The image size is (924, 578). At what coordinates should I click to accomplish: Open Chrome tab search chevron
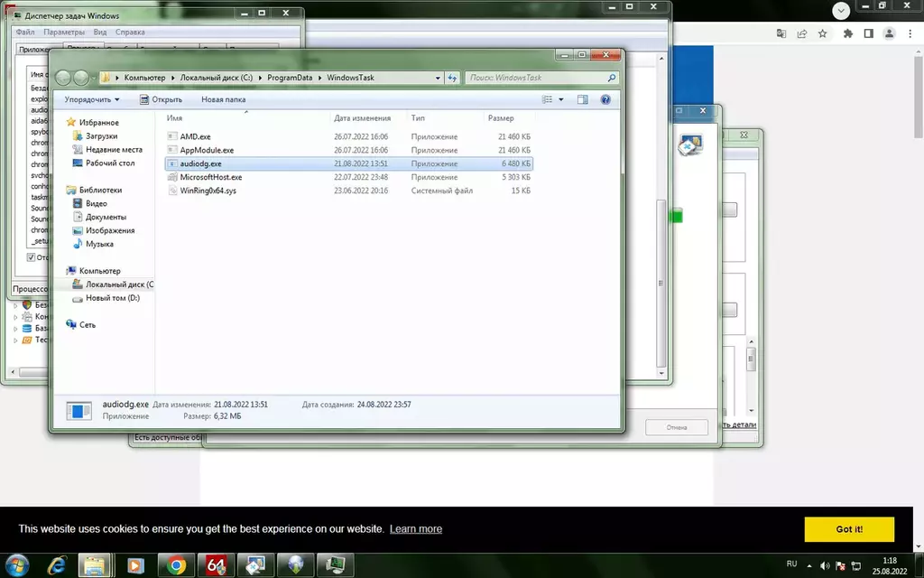841,10
